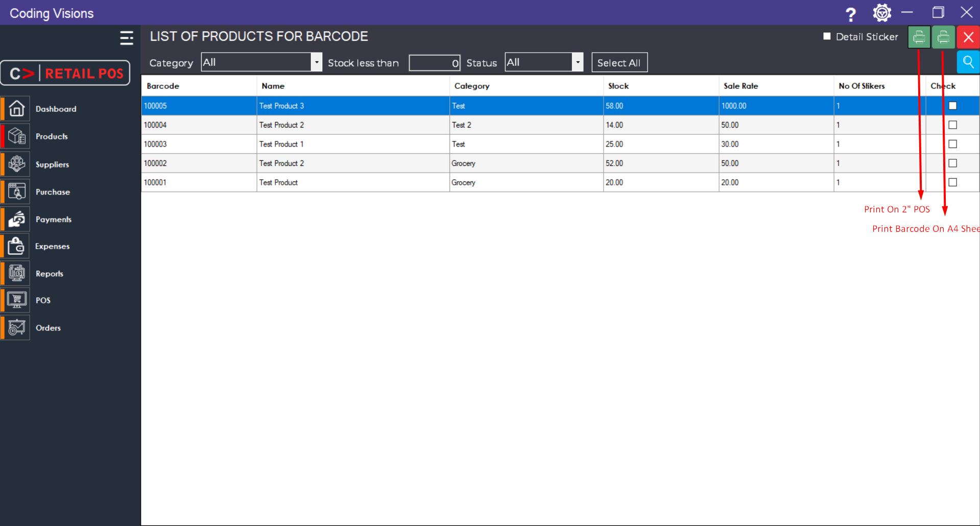980x526 pixels.
Task: Check the box for barcode 100001
Action: (x=952, y=182)
